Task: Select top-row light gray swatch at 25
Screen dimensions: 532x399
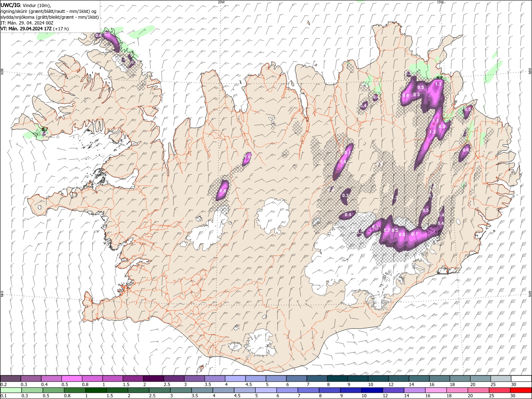Action: 500,379
